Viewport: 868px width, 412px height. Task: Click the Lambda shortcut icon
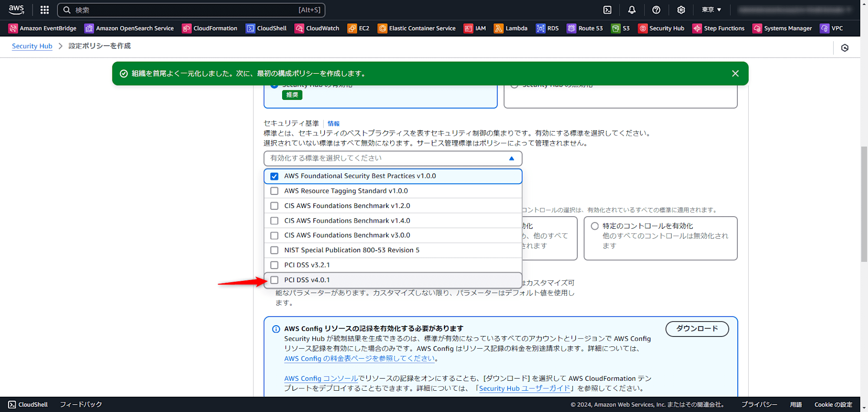(x=499, y=28)
